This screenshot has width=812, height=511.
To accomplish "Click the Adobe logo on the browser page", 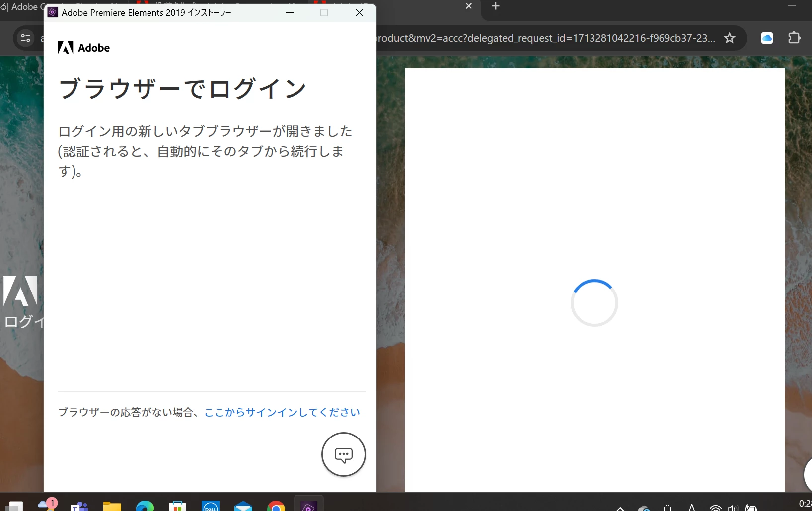I will (x=21, y=291).
